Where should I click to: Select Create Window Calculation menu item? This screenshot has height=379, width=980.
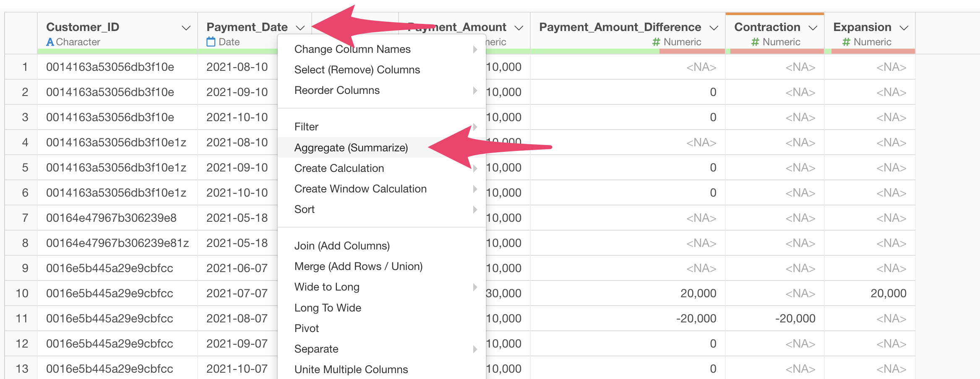pos(360,189)
